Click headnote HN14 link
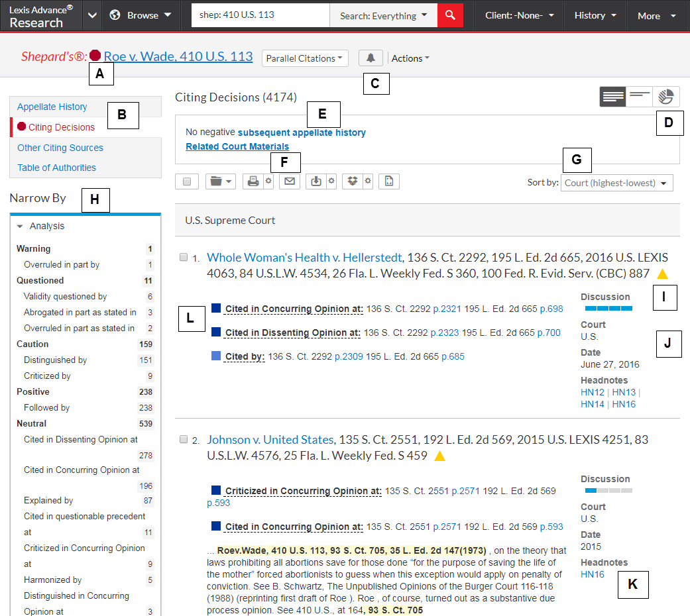This screenshot has height=616, width=690. [x=593, y=404]
